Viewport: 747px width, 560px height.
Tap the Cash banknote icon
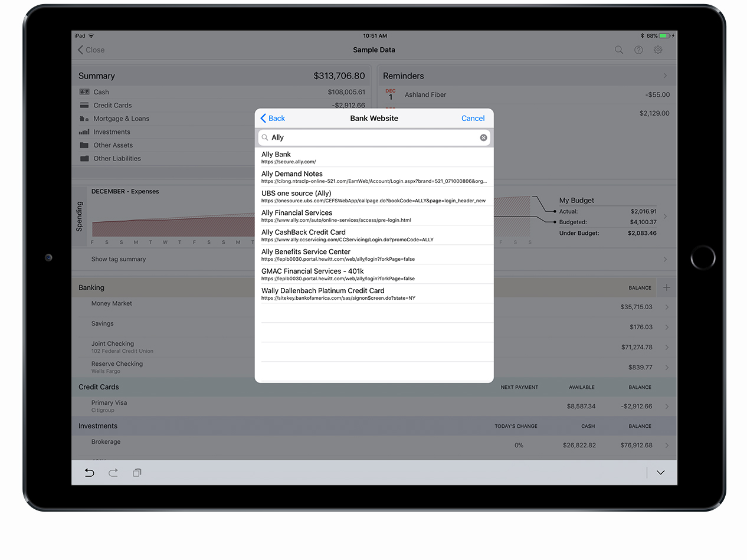pyautogui.click(x=84, y=92)
